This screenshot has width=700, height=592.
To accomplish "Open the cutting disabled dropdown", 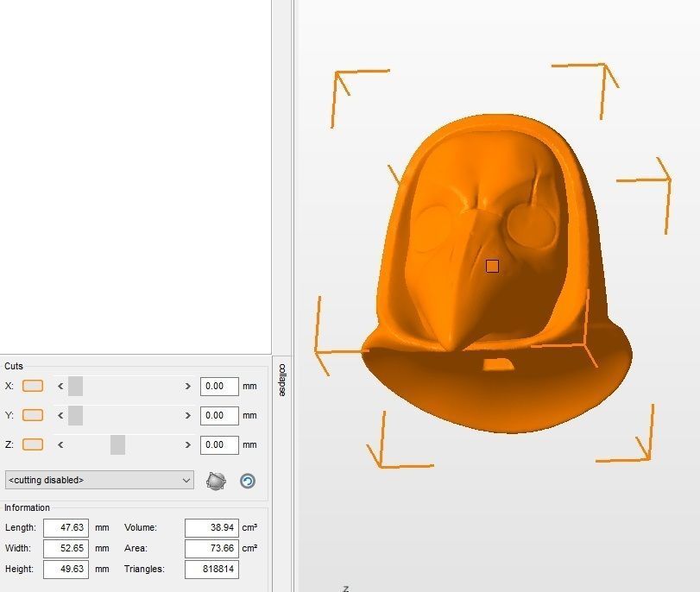I will [x=99, y=480].
